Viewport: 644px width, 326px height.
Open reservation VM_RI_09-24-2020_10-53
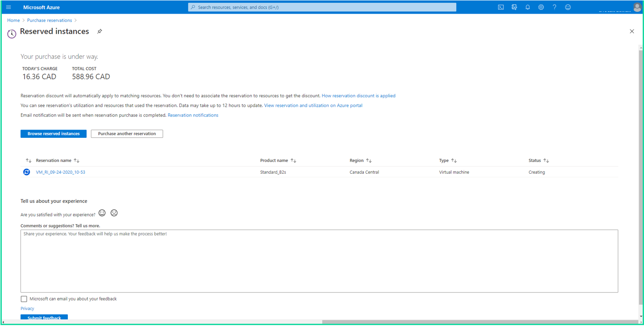pyautogui.click(x=60, y=172)
